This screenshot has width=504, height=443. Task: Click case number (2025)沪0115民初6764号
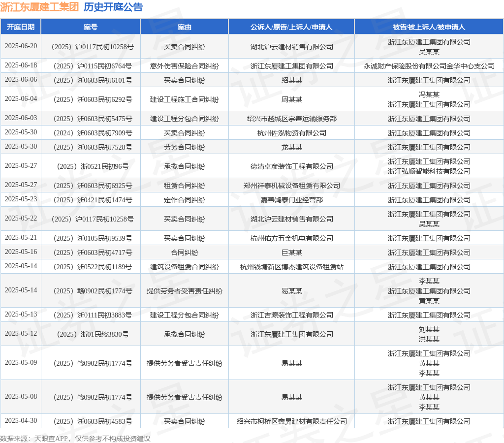pyautogui.click(x=93, y=66)
